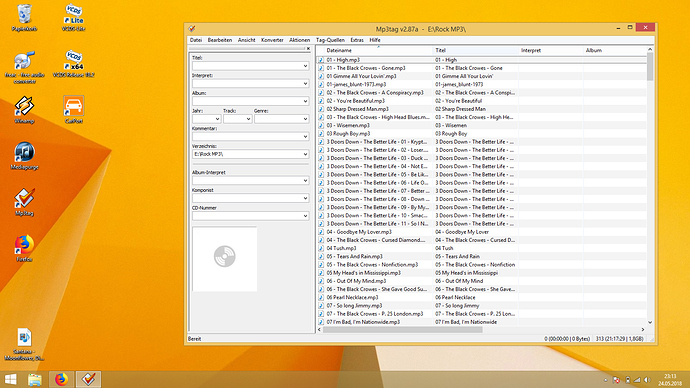Expand the Track dropdown

[x=248, y=119]
